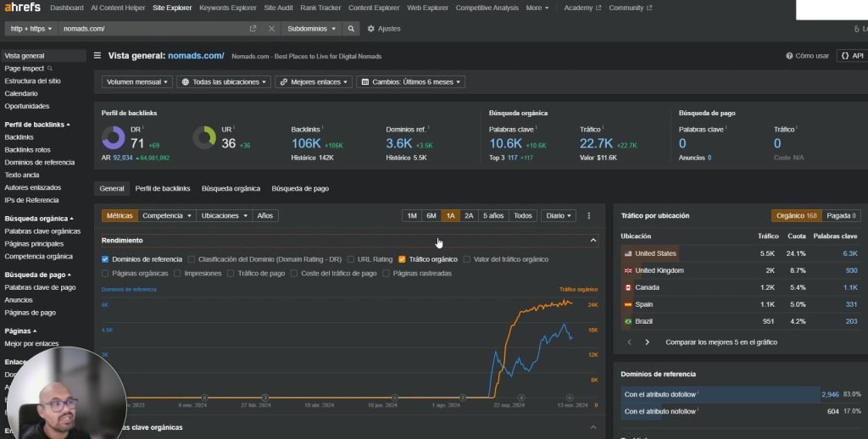868x439 pixels.
Task: Click the search magnifier button
Action: [x=351, y=28]
